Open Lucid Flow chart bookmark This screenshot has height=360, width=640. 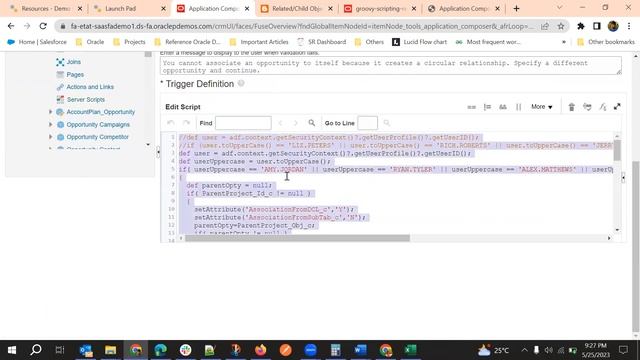pos(419,42)
